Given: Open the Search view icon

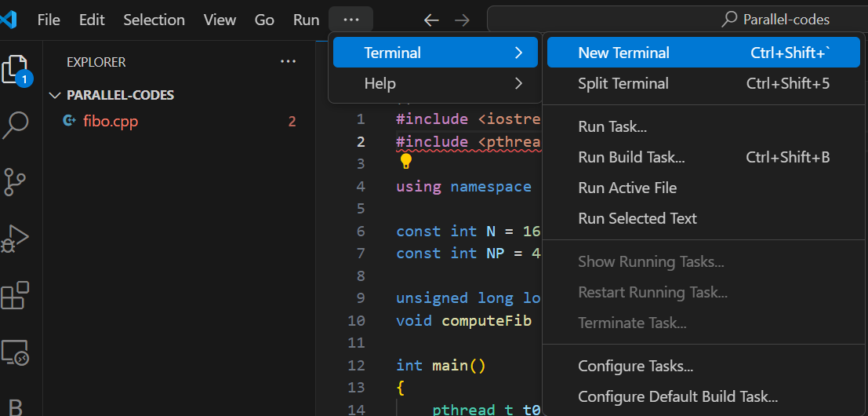Looking at the screenshot, I should coord(16,125).
